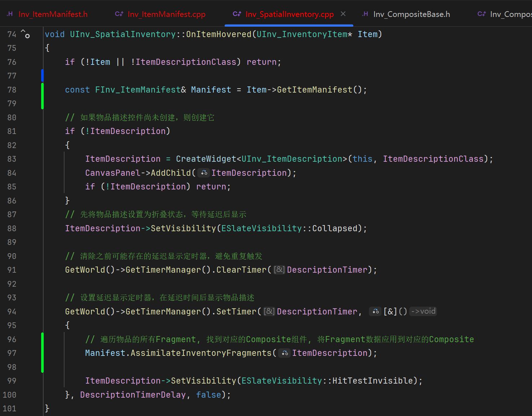Click the Chinese comment on line 90
The image size is (532, 416).
coord(164,256)
